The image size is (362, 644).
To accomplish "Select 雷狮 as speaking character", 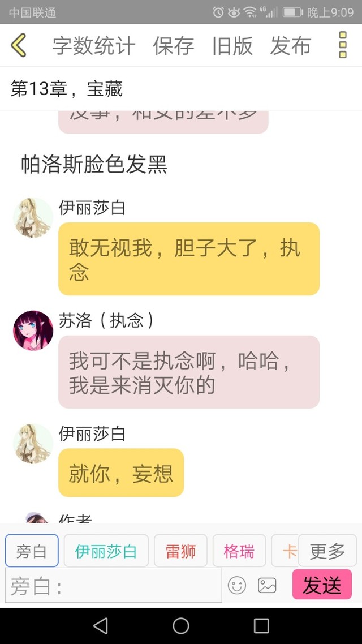I will pyautogui.click(x=180, y=551).
